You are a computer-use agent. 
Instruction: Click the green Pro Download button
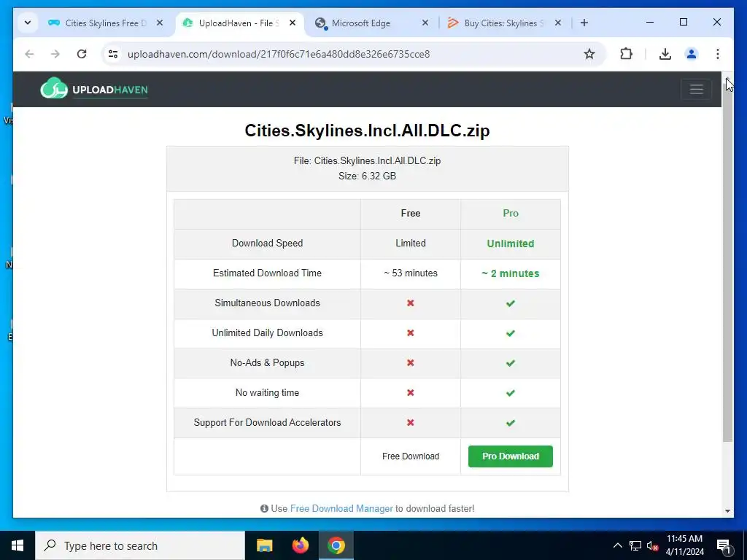(x=510, y=456)
